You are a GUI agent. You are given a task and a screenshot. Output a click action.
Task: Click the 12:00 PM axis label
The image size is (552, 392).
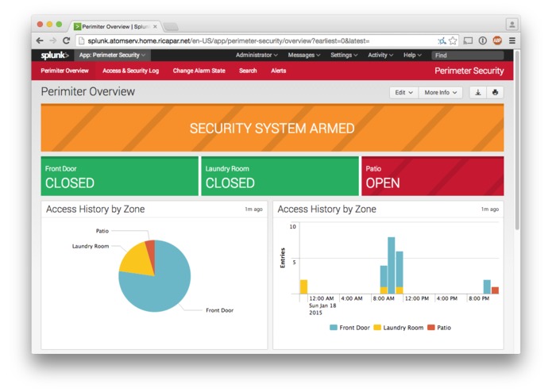[417, 298]
